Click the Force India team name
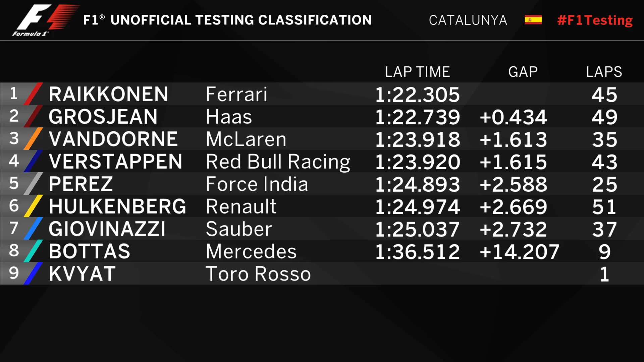 click(x=257, y=184)
